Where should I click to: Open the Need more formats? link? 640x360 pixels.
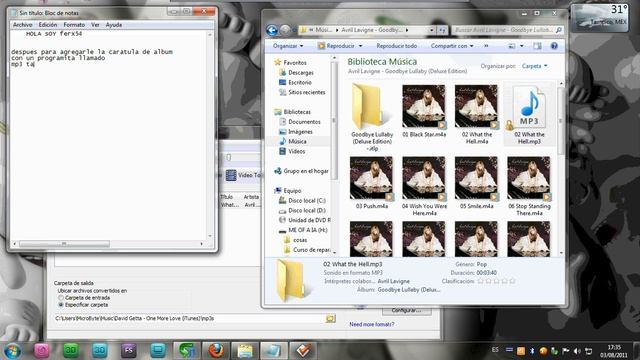(371, 324)
